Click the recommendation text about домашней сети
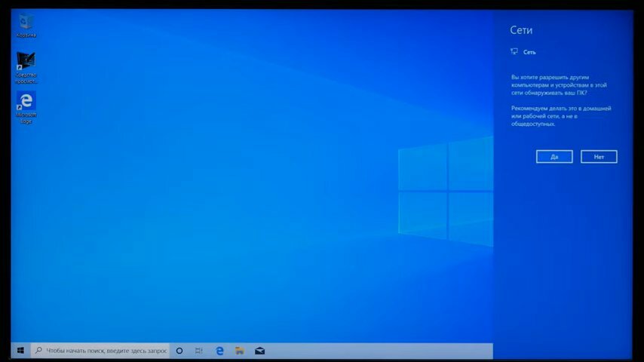The height and width of the screenshot is (362, 644). [x=561, y=116]
